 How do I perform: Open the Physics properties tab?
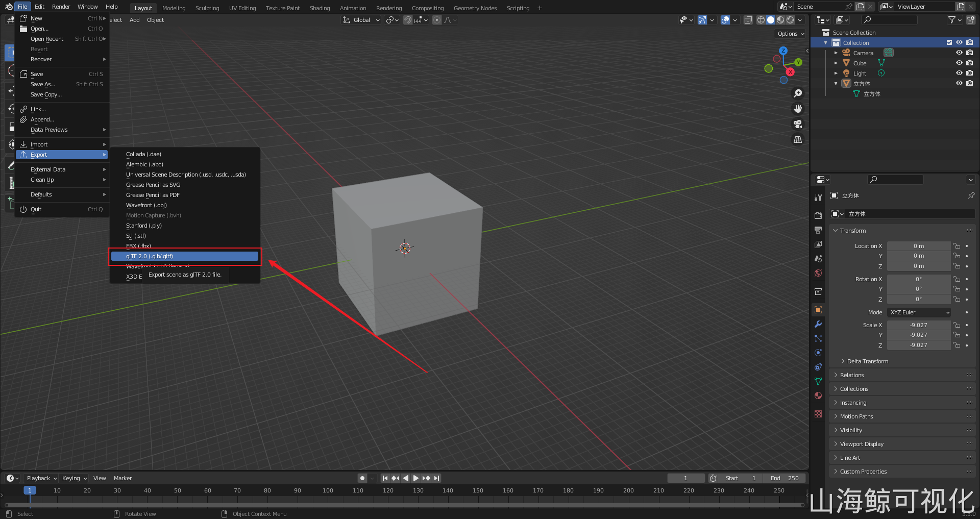pyautogui.click(x=818, y=353)
